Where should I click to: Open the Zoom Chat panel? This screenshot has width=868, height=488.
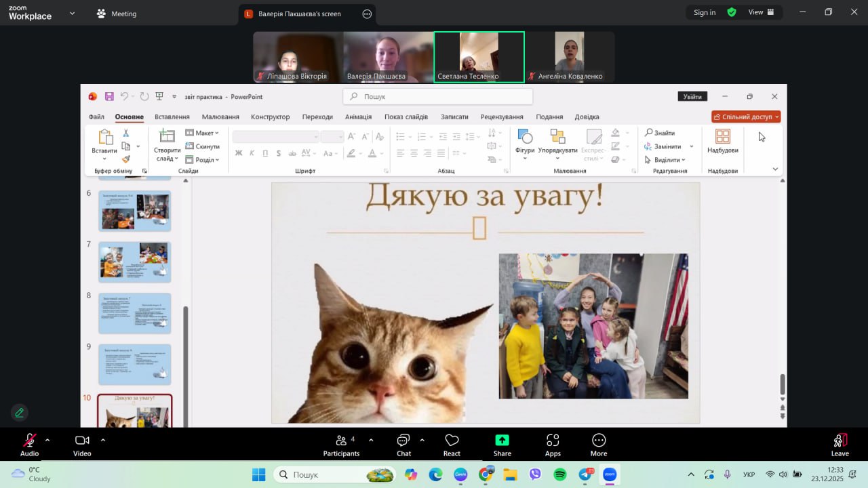(x=403, y=445)
